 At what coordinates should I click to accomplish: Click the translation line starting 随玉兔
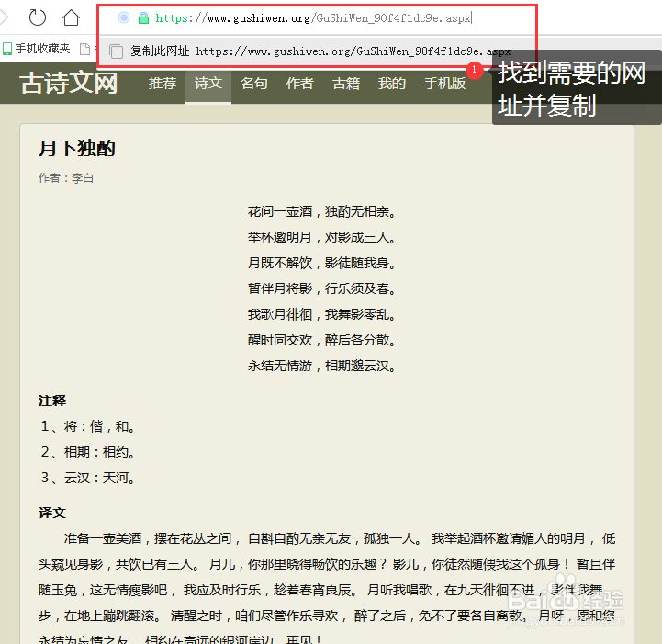pos(320,590)
